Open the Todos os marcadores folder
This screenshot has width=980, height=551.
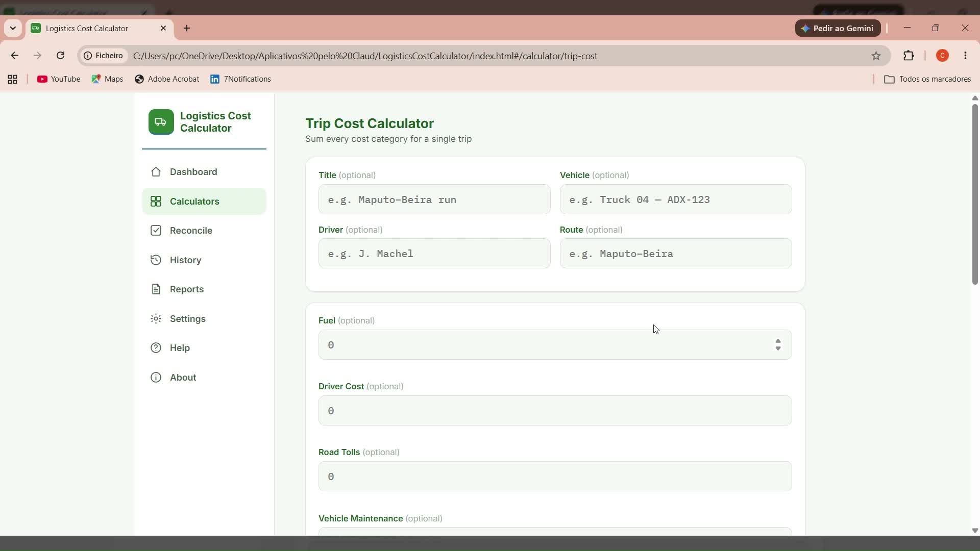pyautogui.click(x=927, y=79)
